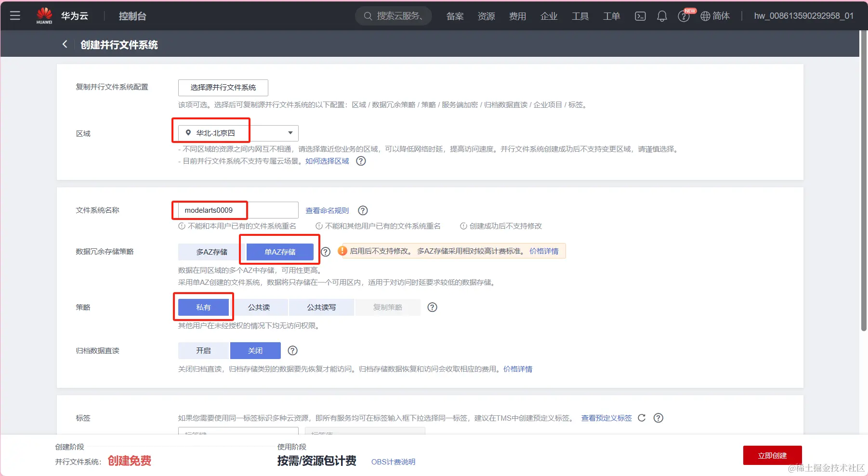Image resolution: width=868 pixels, height=476 pixels.
Task: Click the red 立即创建 button
Action: (772, 455)
